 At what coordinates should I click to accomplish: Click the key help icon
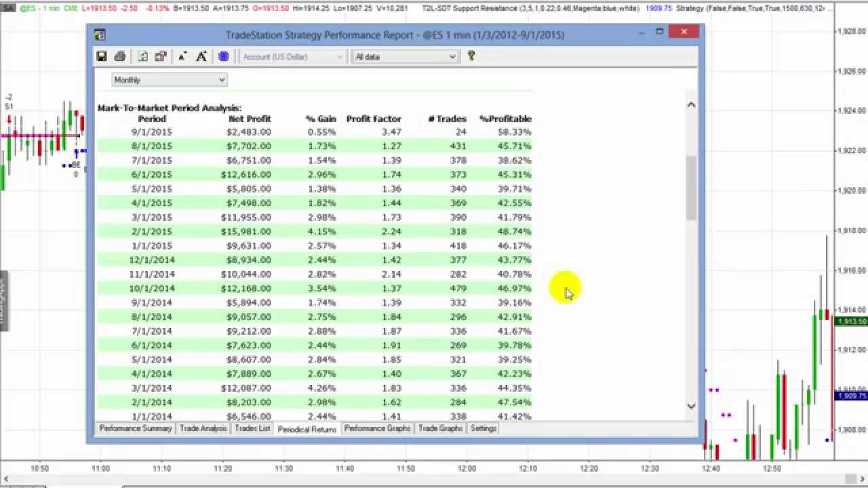pos(471,56)
